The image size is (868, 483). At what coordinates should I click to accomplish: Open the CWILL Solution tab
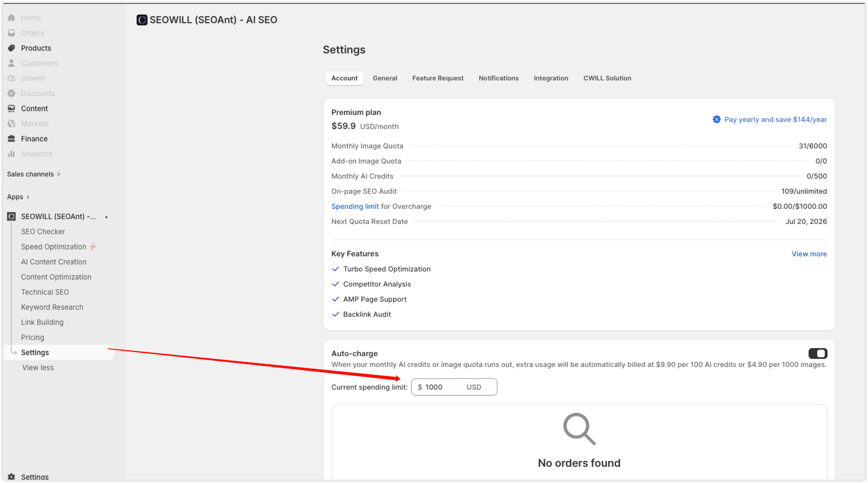click(x=607, y=78)
